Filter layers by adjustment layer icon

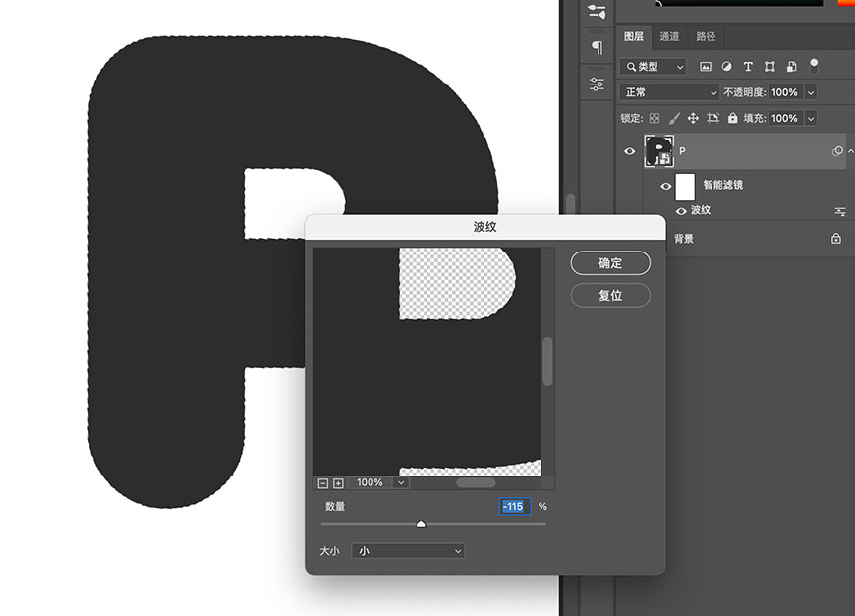pos(726,67)
